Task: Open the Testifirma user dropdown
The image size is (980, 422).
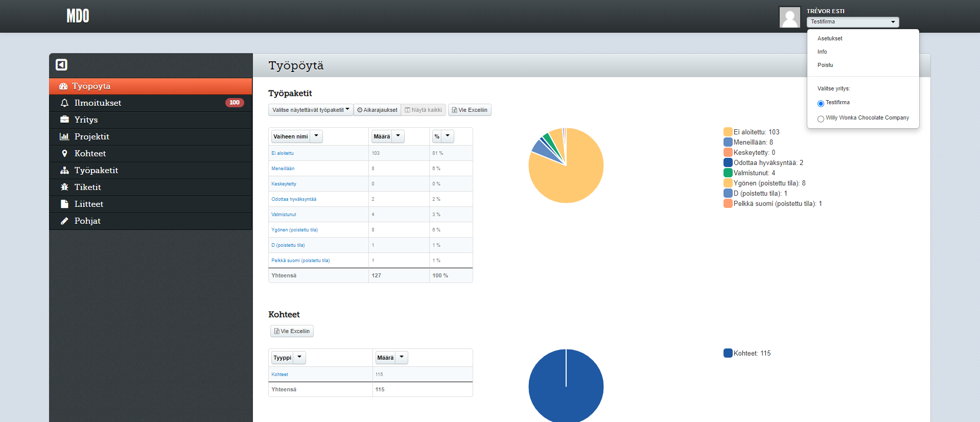Action: point(852,22)
